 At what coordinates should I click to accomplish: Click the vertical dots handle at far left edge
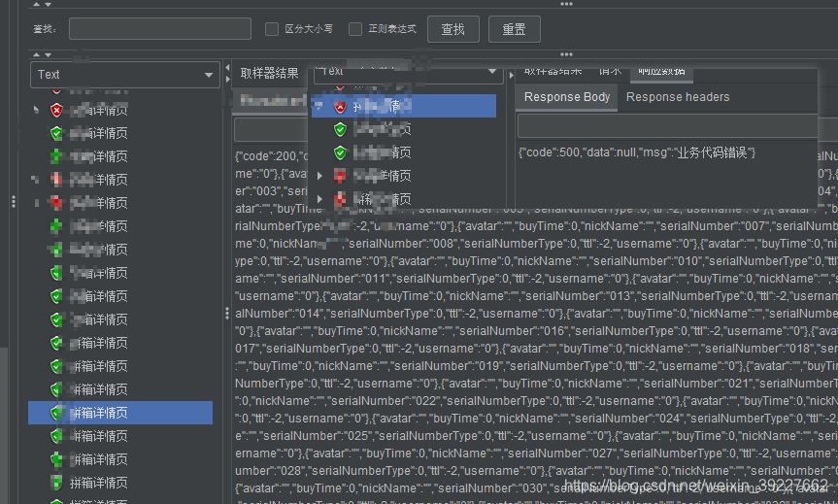coord(14,201)
